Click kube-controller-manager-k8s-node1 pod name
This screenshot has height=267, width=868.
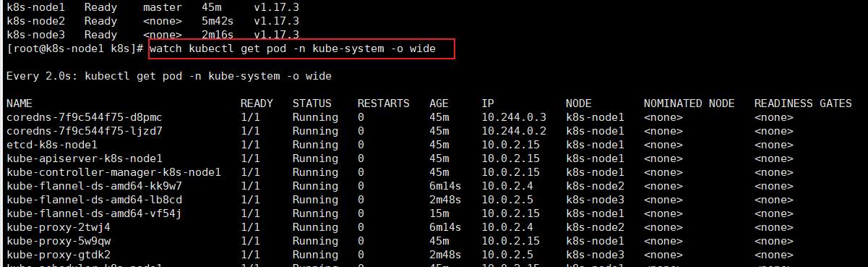tap(113, 172)
